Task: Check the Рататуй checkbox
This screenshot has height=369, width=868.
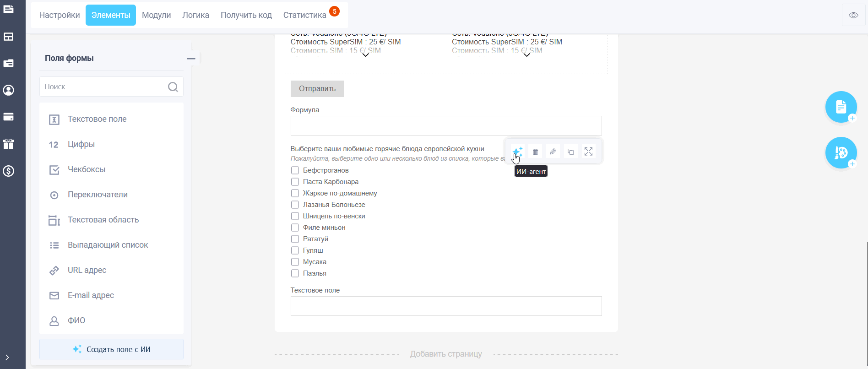Action: (x=295, y=239)
